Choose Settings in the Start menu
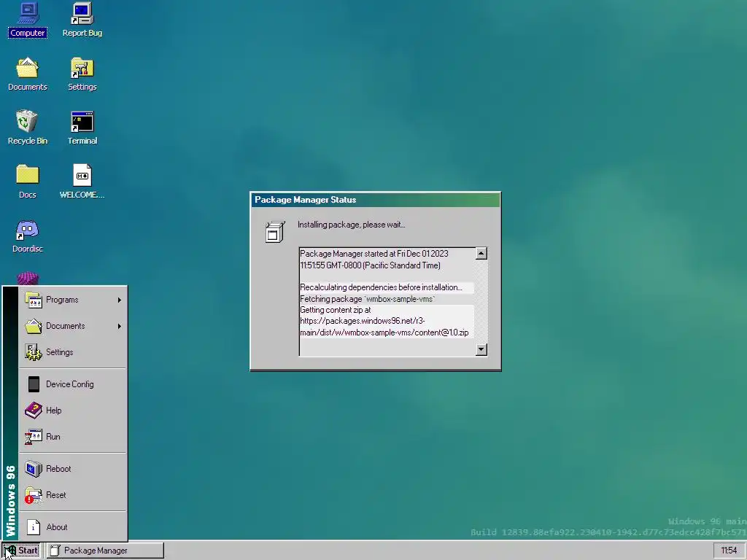Viewport: 747px width, 560px height. 73,352
